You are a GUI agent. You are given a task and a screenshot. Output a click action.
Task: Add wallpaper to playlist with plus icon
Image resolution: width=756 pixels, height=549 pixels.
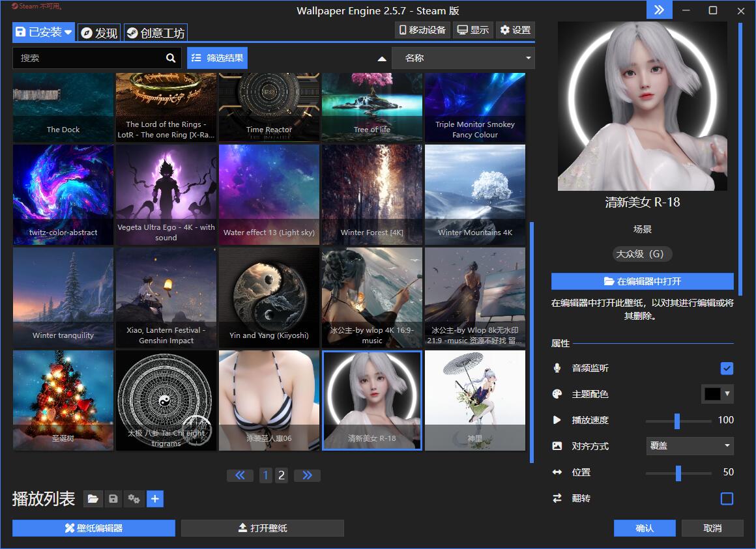point(154,499)
